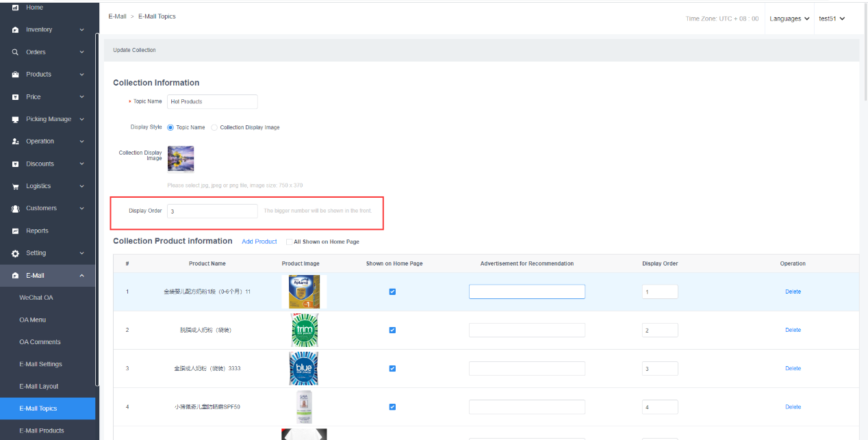Toggle the All Shown on Home Page checkbox

(x=289, y=242)
